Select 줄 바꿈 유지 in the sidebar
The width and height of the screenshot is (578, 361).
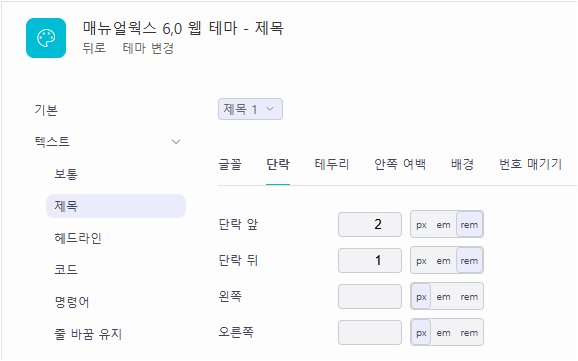pyautogui.click(x=88, y=334)
